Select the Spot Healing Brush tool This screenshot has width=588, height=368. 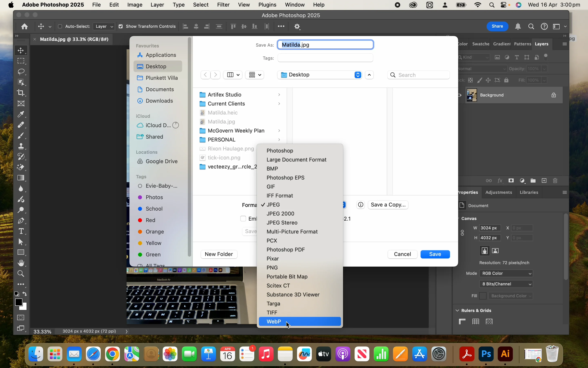pyautogui.click(x=21, y=125)
